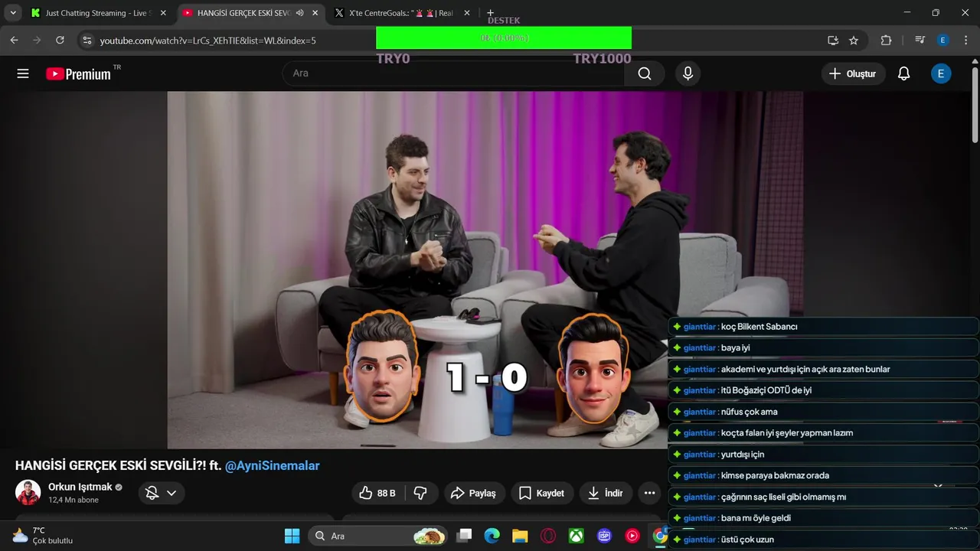Expand the Chrome tab search dropdown
The height and width of the screenshot is (551, 980).
point(13,13)
